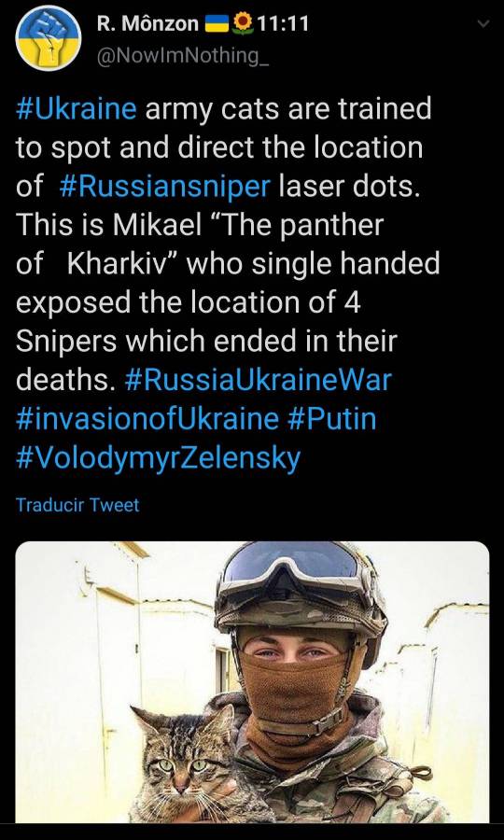Visit the #invasionofUkraine hashtag
Image resolution: width=504 pixels, height=840 pixels.
pos(147,418)
